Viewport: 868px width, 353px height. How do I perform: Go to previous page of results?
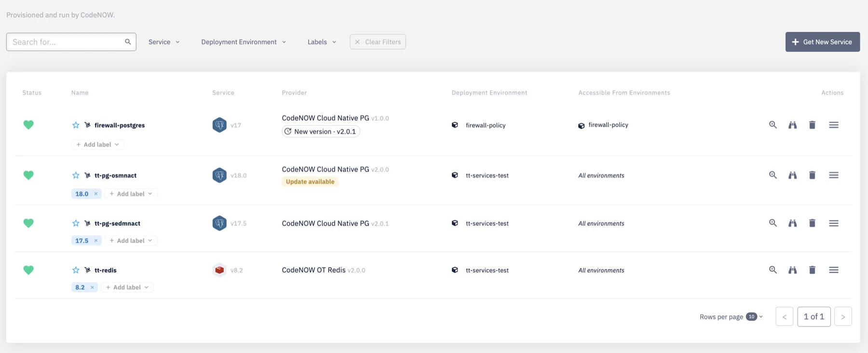[784, 317]
